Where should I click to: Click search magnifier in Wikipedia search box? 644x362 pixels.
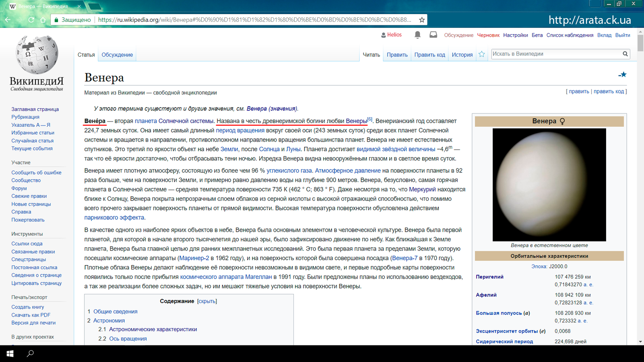pyautogui.click(x=625, y=54)
